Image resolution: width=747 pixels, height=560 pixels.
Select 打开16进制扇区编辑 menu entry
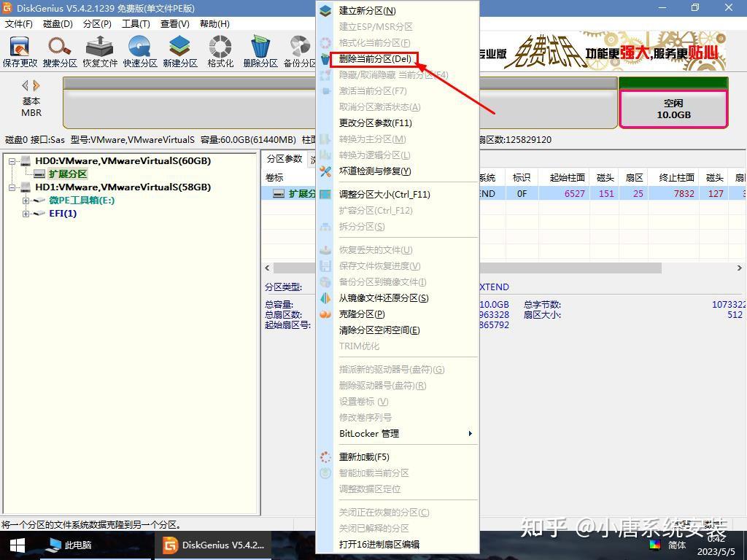[x=379, y=544]
